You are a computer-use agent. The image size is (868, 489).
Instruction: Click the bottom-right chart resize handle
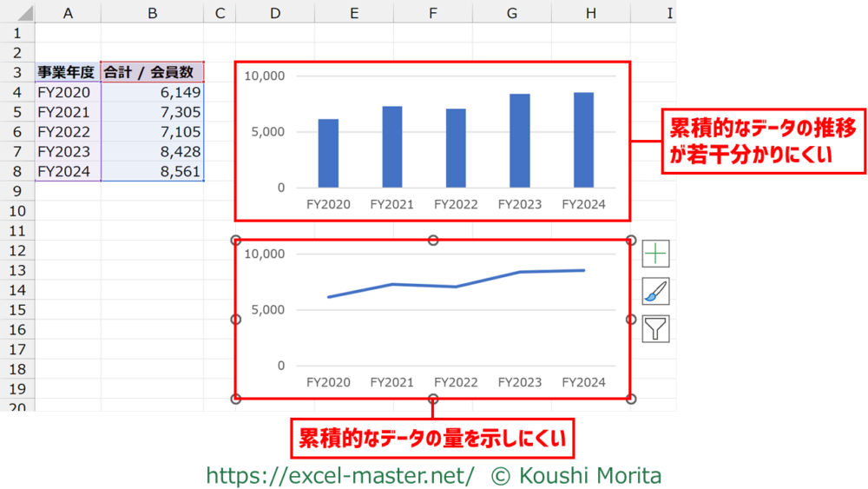pos(631,399)
